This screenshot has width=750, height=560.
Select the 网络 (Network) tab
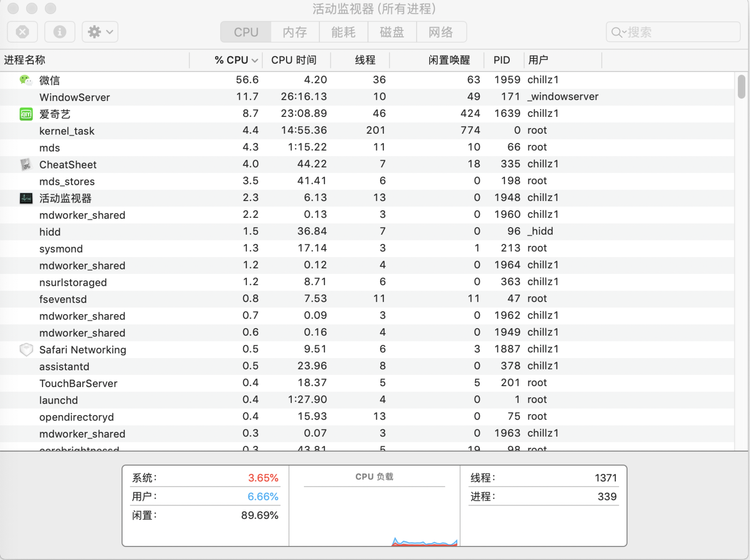click(x=441, y=32)
